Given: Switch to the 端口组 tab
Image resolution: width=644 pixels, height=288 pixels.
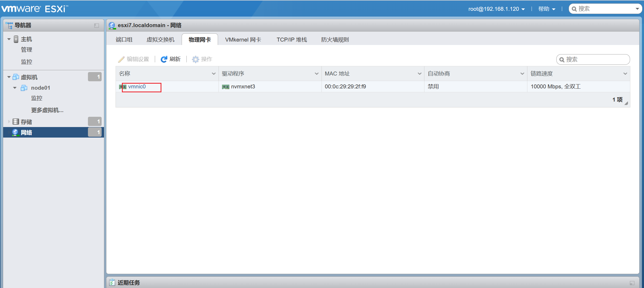Looking at the screenshot, I should pos(124,39).
